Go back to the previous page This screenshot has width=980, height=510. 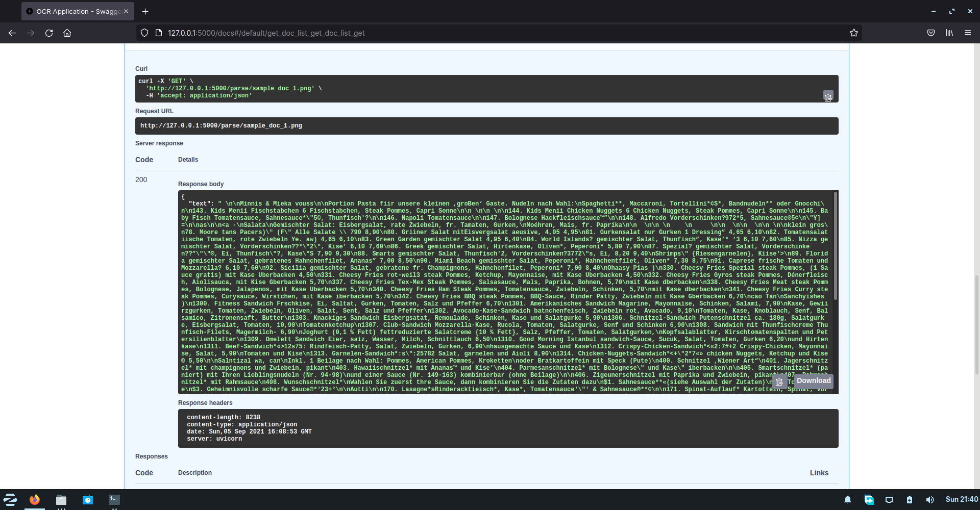[x=12, y=33]
